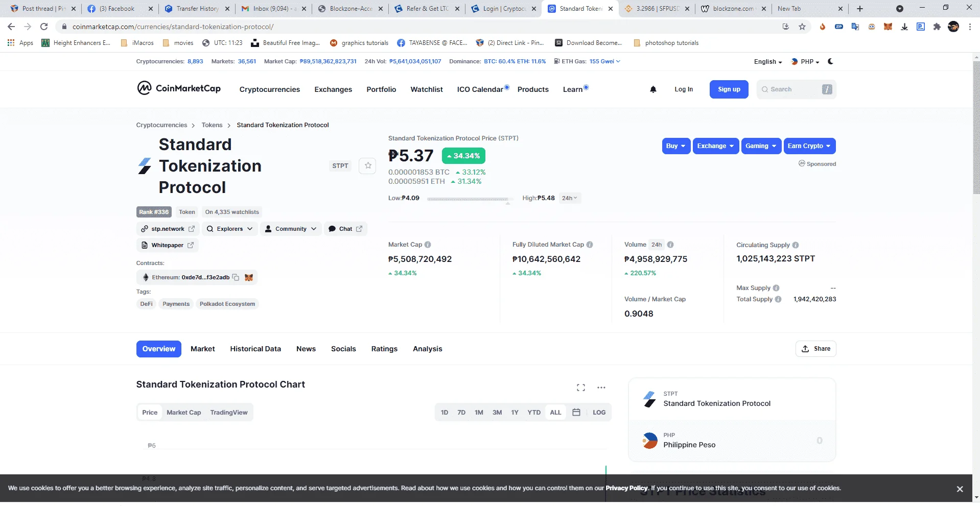The image size is (980, 506).
Task: Select YTD chart range
Action: tap(534, 412)
